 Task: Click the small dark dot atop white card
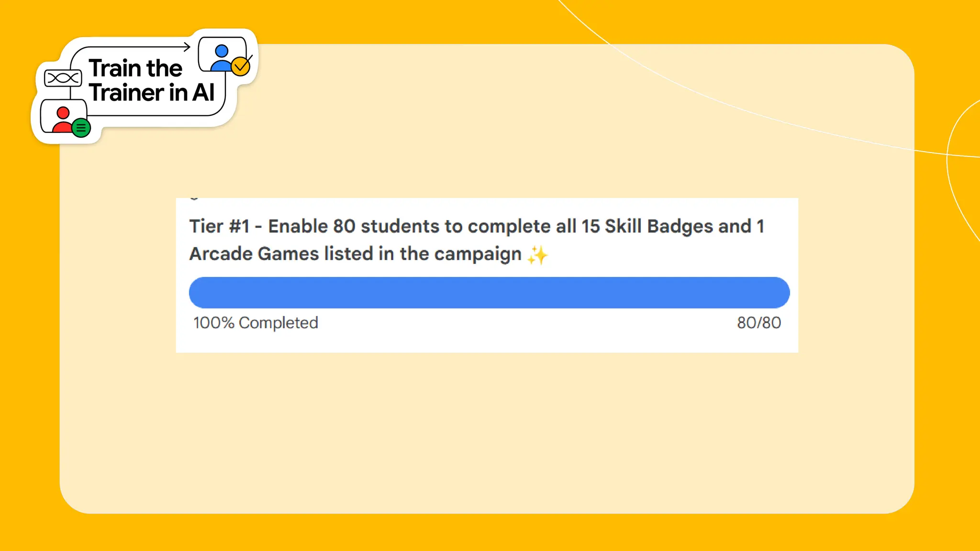pyautogui.click(x=194, y=198)
